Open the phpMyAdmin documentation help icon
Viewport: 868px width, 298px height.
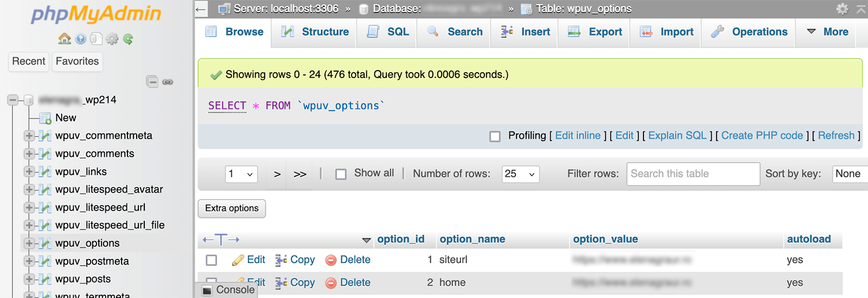(x=81, y=39)
